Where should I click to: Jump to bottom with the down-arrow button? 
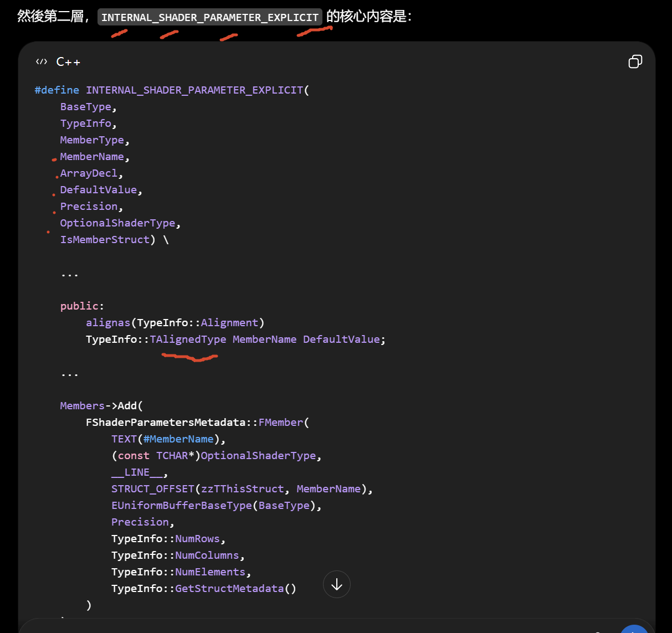[337, 584]
